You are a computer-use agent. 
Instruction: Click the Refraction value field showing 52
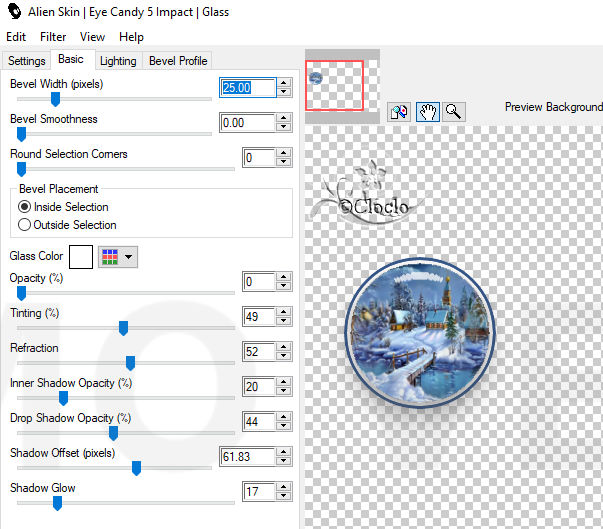tap(259, 351)
